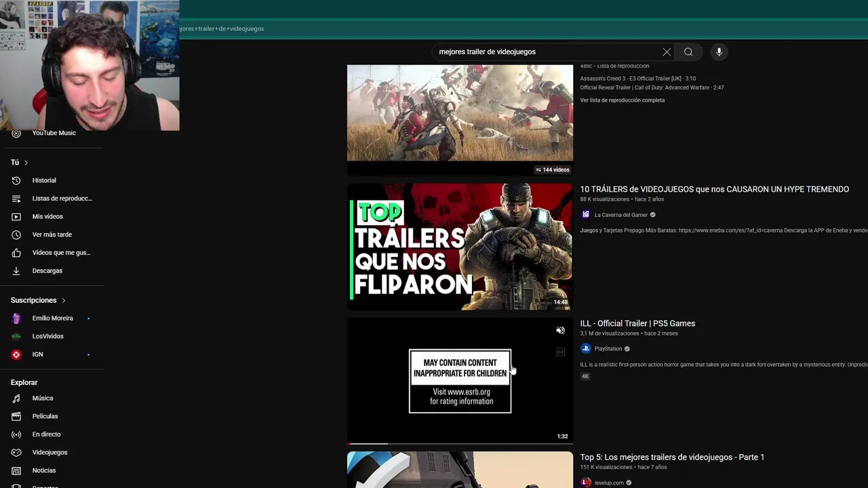Open YouTube Music from the sidebar

point(54,133)
